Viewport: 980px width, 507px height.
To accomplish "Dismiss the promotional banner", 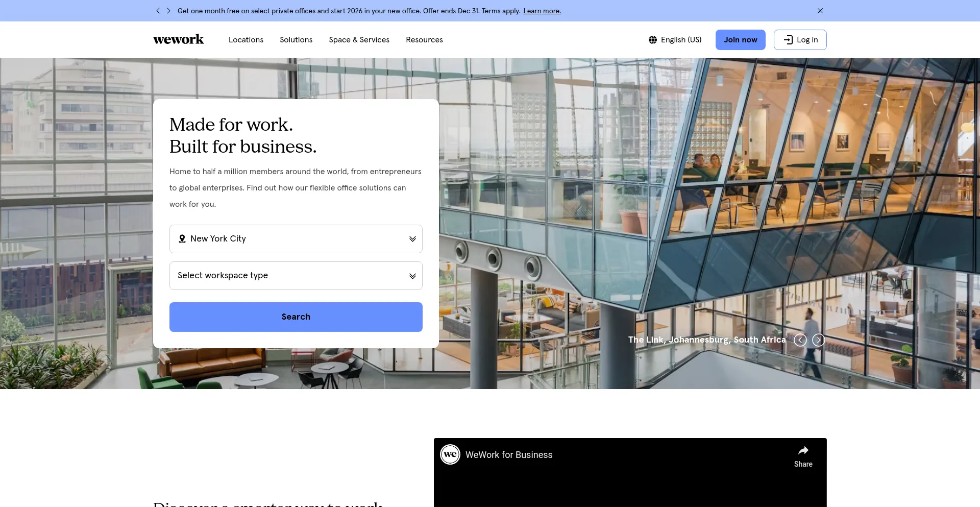I will pos(820,10).
